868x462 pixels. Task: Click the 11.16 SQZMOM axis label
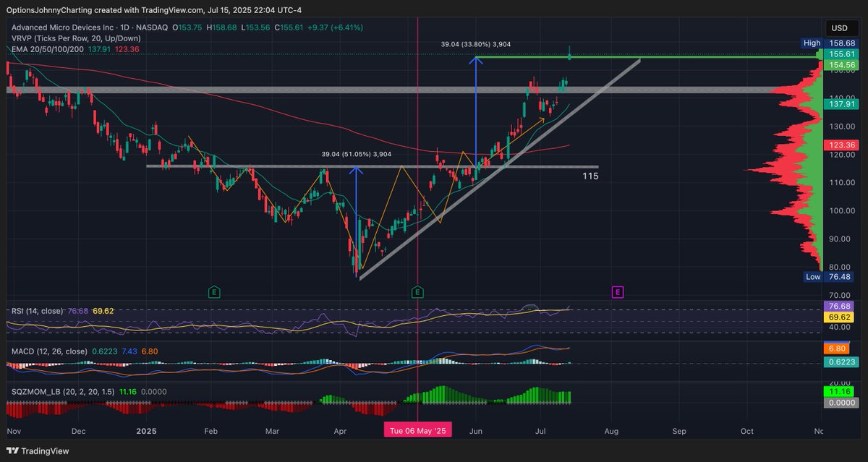point(839,391)
